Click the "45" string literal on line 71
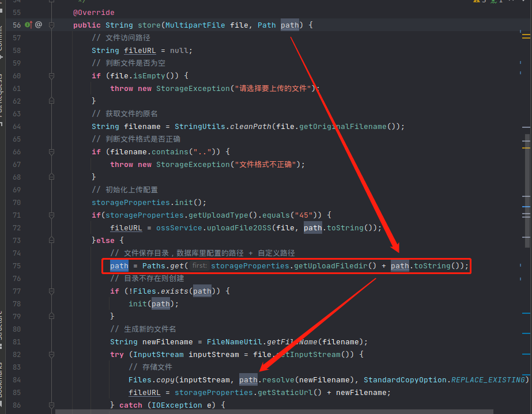 [x=304, y=215]
